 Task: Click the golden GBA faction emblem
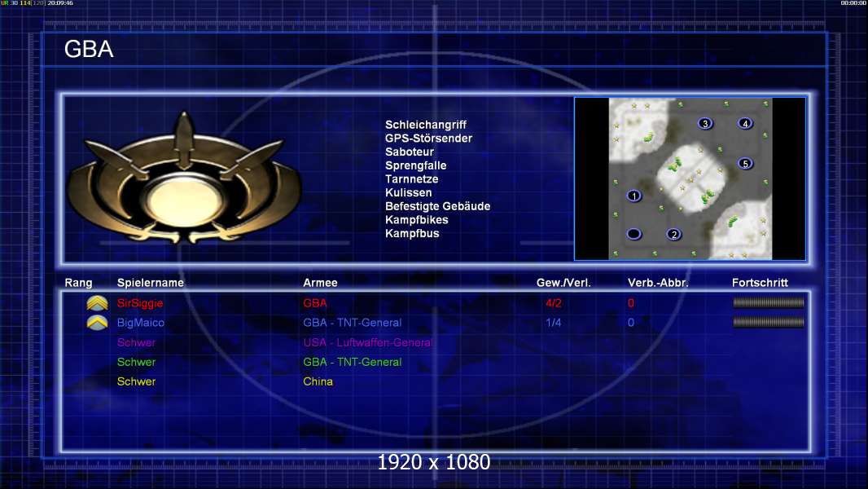(184, 178)
